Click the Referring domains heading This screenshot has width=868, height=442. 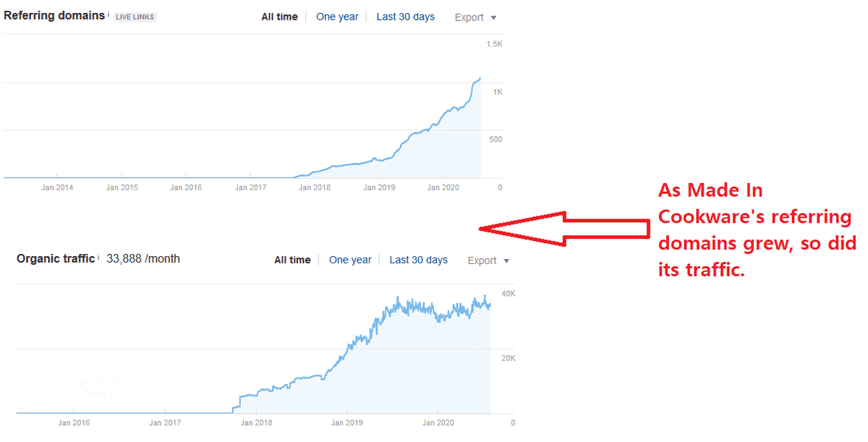pyautogui.click(x=54, y=15)
